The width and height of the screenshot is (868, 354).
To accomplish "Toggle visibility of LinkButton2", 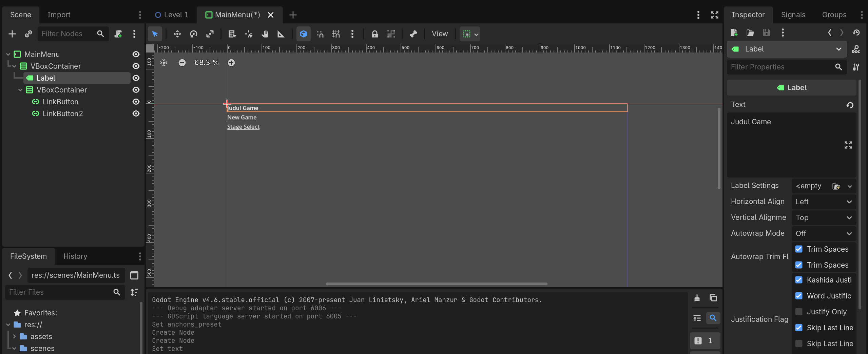I will click(135, 113).
